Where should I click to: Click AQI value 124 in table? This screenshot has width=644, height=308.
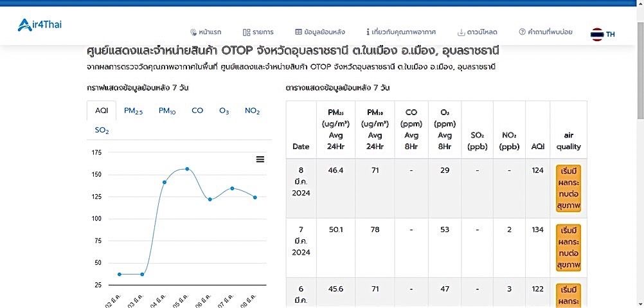[537, 170]
